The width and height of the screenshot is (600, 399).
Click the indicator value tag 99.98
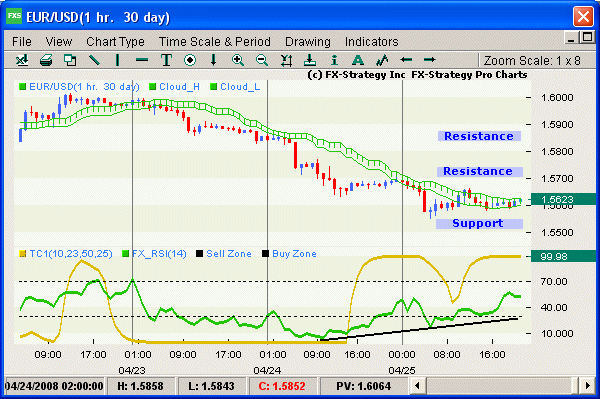(x=562, y=256)
